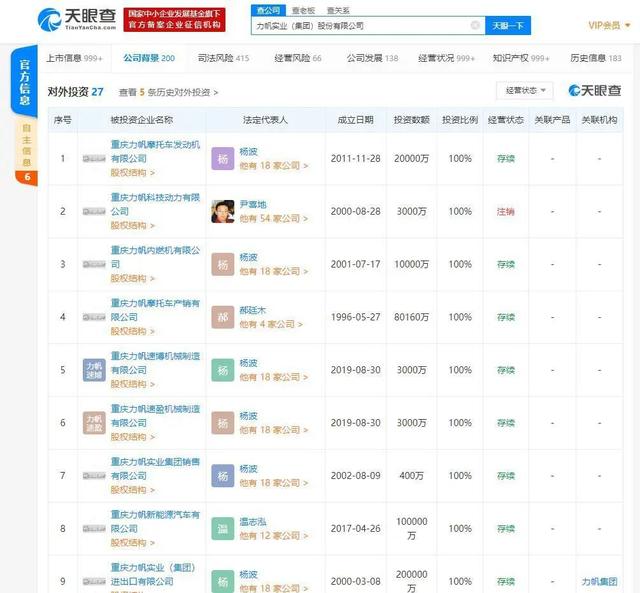Open the VIP会员 dropdown
640x593 pixels.
click(x=609, y=25)
